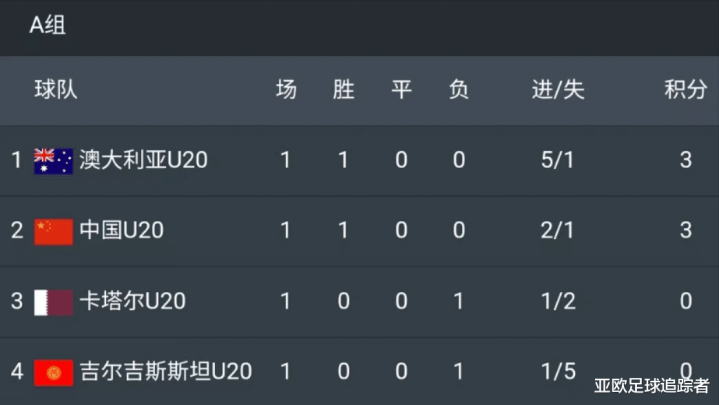
Task: Click the 负 losses column header
Action: tap(459, 89)
